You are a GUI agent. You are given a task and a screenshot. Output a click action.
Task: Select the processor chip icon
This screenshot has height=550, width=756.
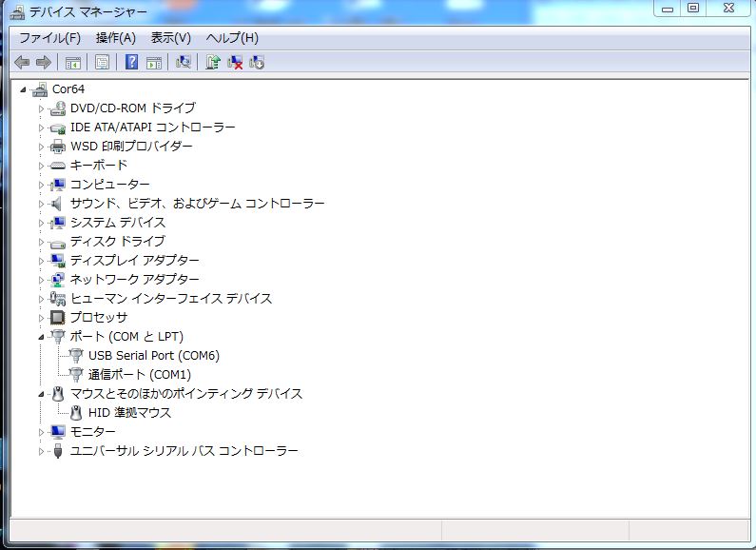point(57,318)
